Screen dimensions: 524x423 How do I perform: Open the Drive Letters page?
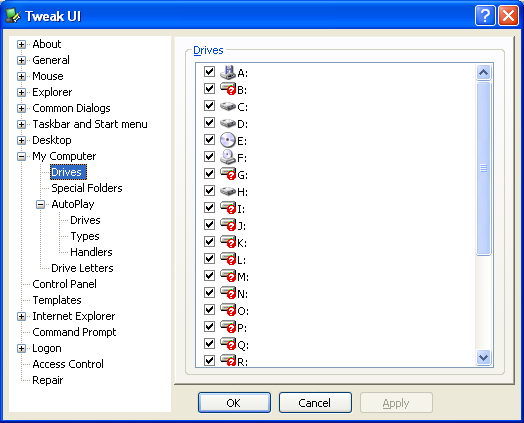click(x=82, y=268)
